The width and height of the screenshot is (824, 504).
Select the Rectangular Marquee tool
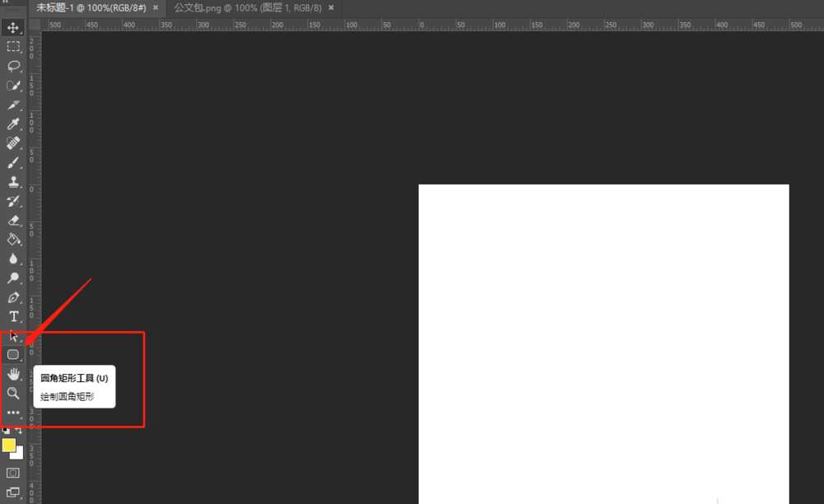(x=13, y=47)
